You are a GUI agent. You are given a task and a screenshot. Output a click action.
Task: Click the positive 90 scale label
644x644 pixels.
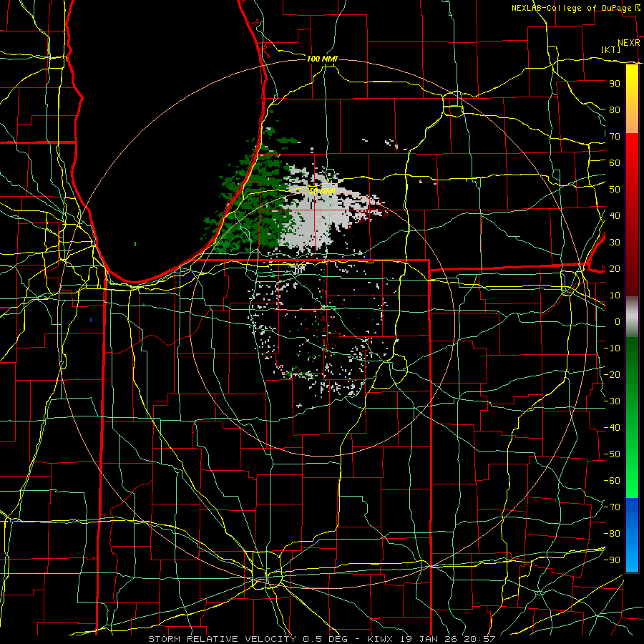tap(615, 84)
